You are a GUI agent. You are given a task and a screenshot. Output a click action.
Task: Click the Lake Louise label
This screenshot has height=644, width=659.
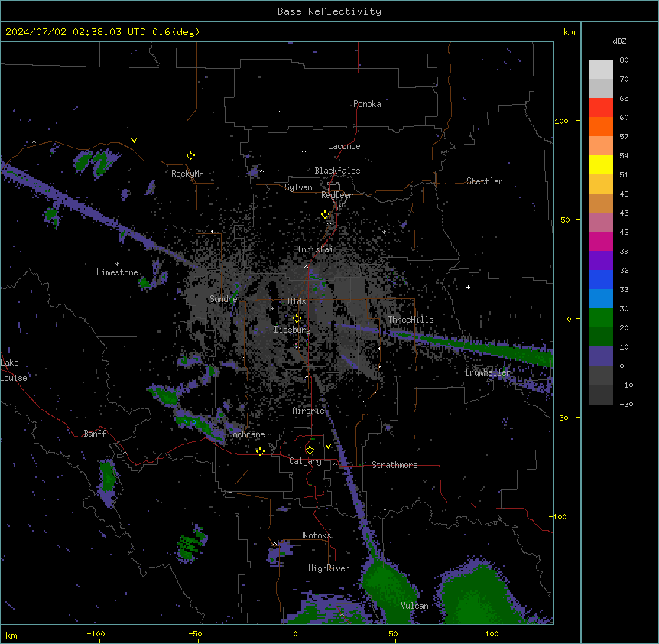(x=14, y=370)
